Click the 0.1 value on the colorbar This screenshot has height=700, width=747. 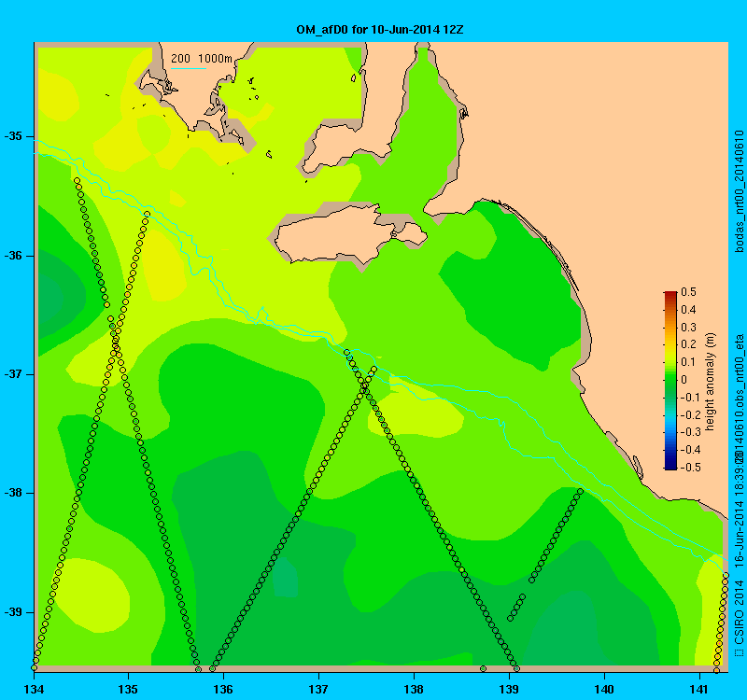point(688,362)
